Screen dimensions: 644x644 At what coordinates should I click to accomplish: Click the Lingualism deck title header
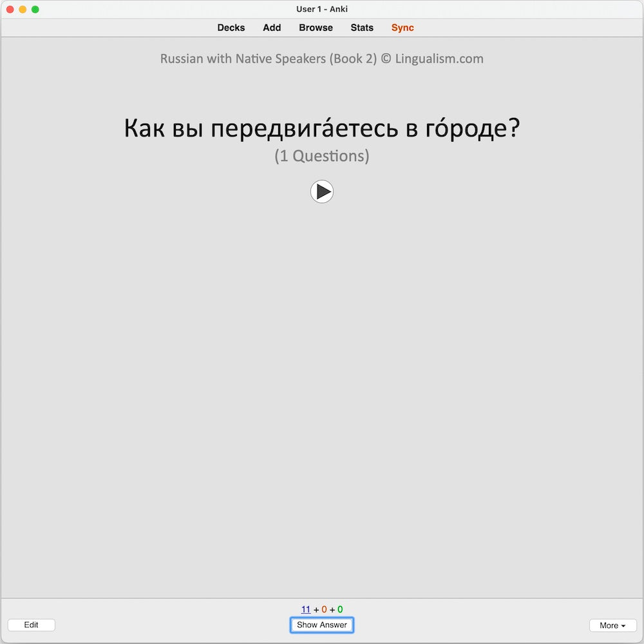point(321,59)
